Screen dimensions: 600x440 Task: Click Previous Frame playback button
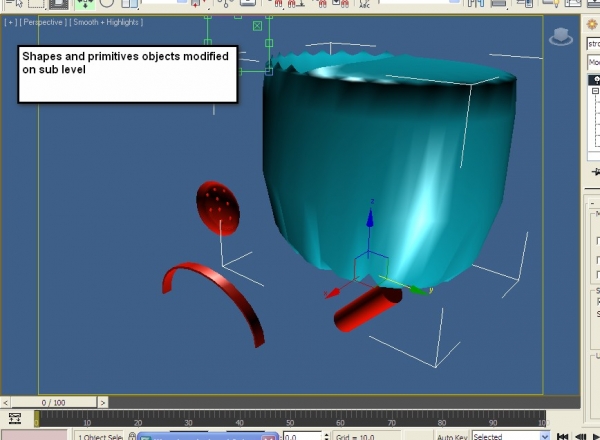point(580,436)
